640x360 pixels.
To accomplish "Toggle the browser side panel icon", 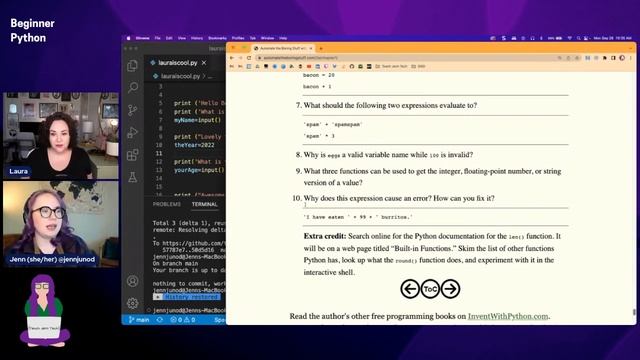I will click(613, 58).
